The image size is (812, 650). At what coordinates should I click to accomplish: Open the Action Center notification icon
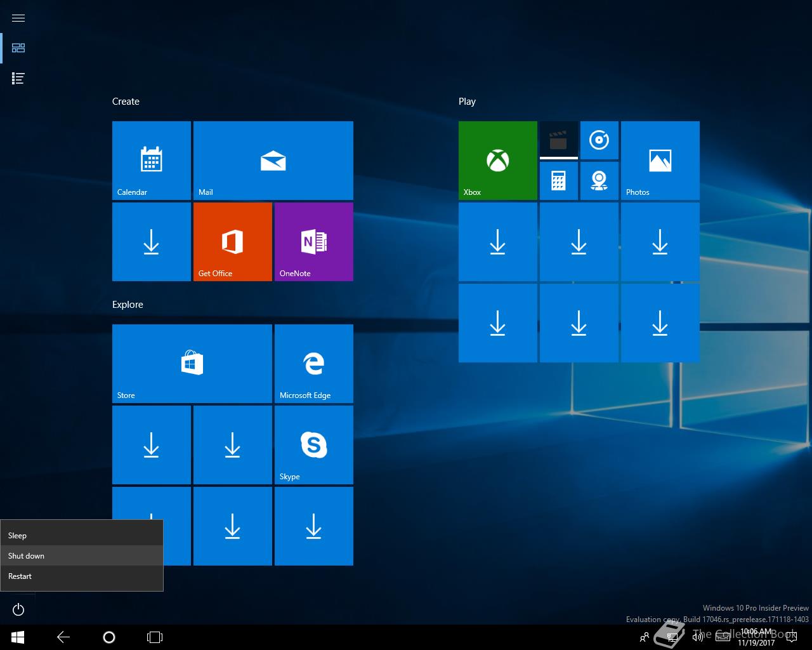791,637
